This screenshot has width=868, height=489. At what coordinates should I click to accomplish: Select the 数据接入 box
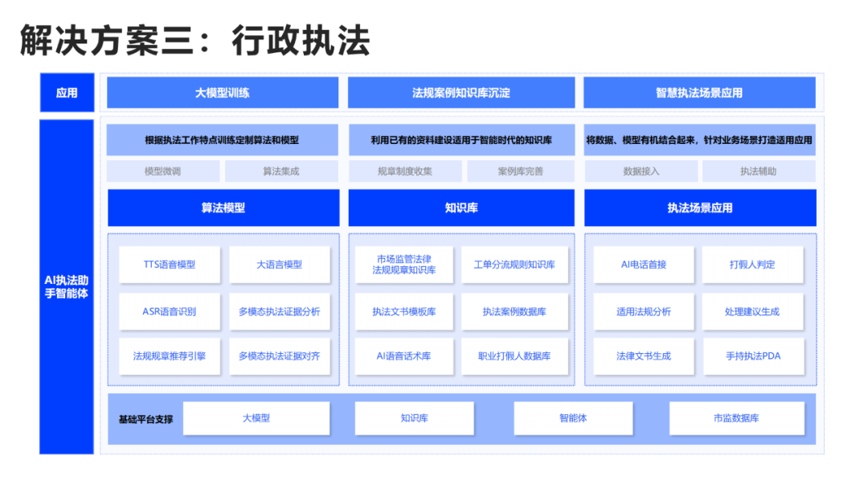click(641, 171)
